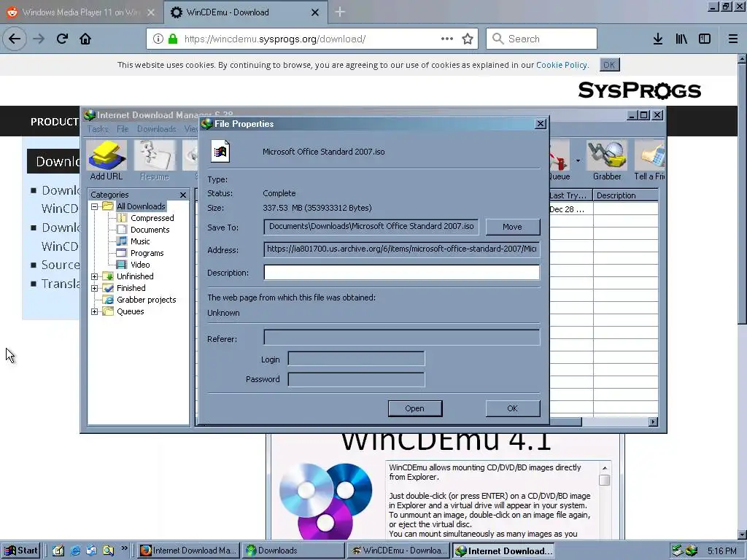Open Firefox downloads arrow icon
This screenshot has width=747, height=560.
(x=658, y=39)
